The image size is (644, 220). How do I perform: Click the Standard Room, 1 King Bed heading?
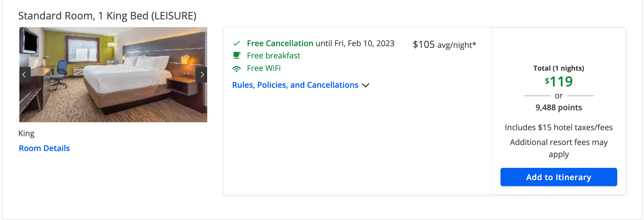[x=107, y=16]
